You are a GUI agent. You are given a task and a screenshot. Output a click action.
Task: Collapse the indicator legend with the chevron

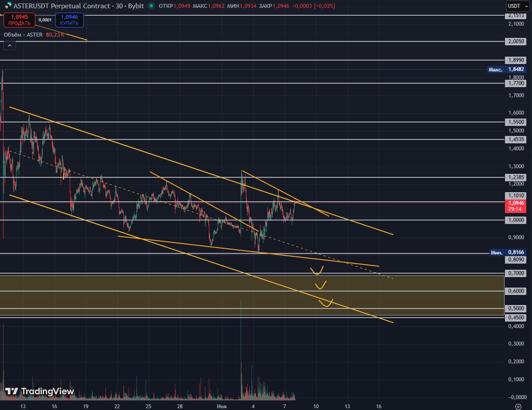(x=10, y=45)
